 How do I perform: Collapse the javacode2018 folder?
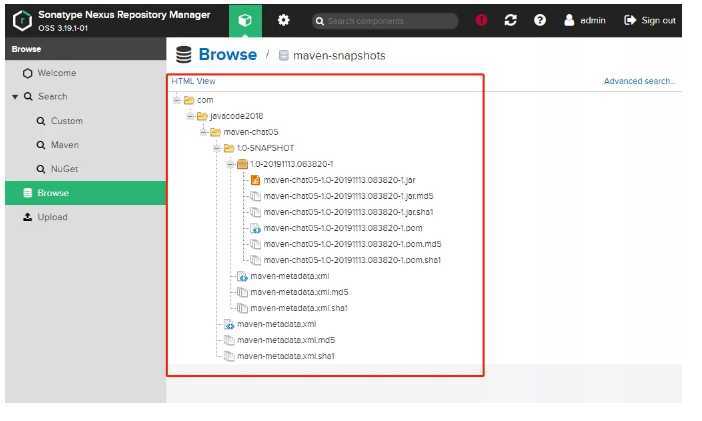click(190, 116)
